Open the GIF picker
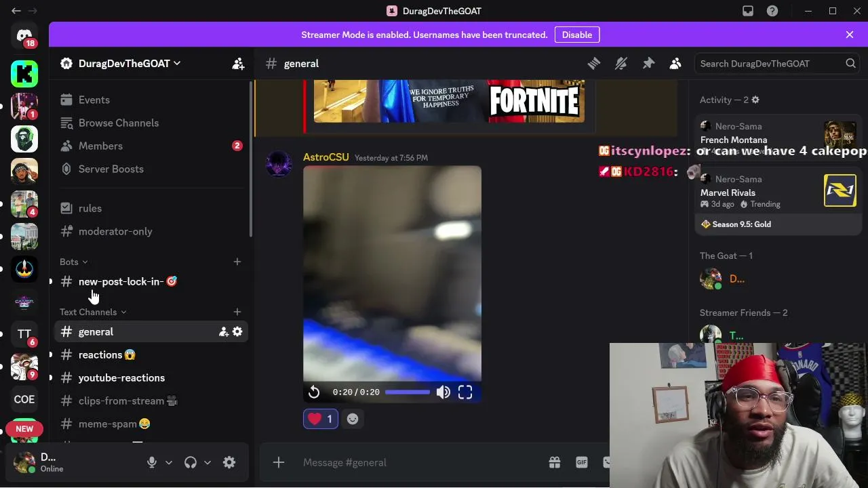The width and height of the screenshot is (868, 488). (x=582, y=462)
